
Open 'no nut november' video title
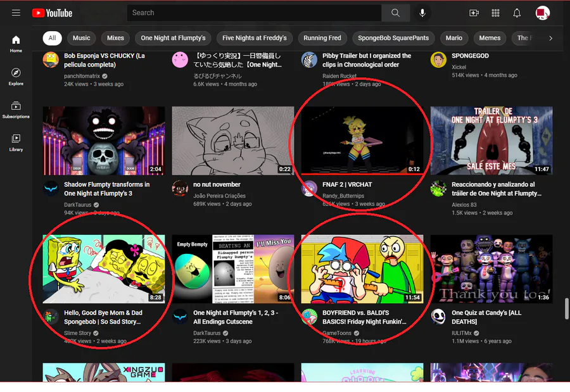pyautogui.click(x=217, y=184)
